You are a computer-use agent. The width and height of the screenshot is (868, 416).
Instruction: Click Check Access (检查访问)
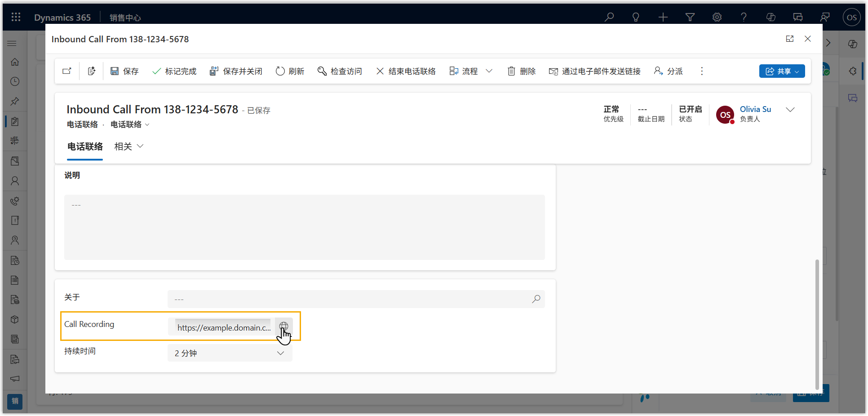340,71
